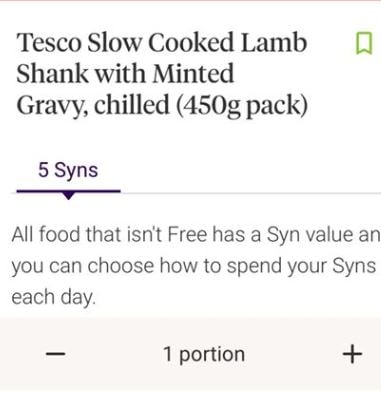Click the word portion in the quantity bar
Screen dimensions: 381x393
pyautogui.click(x=212, y=355)
